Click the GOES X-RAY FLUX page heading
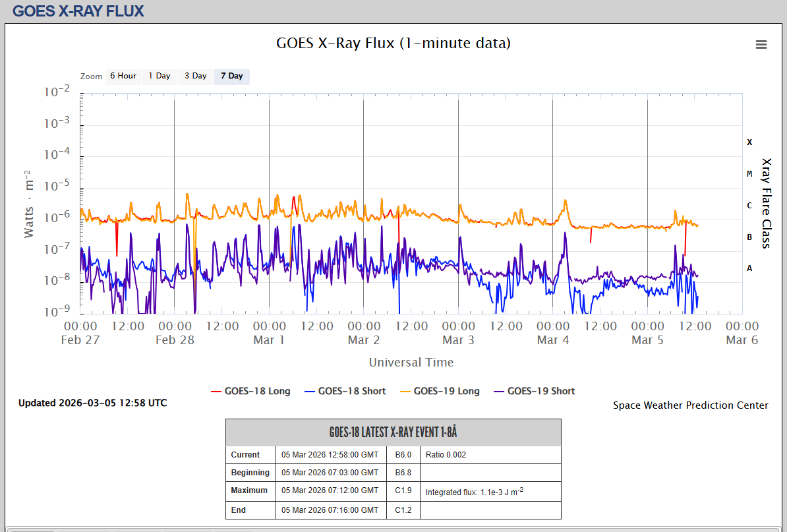This screenshot has height=532, width=787. click(x=78, y=11)
